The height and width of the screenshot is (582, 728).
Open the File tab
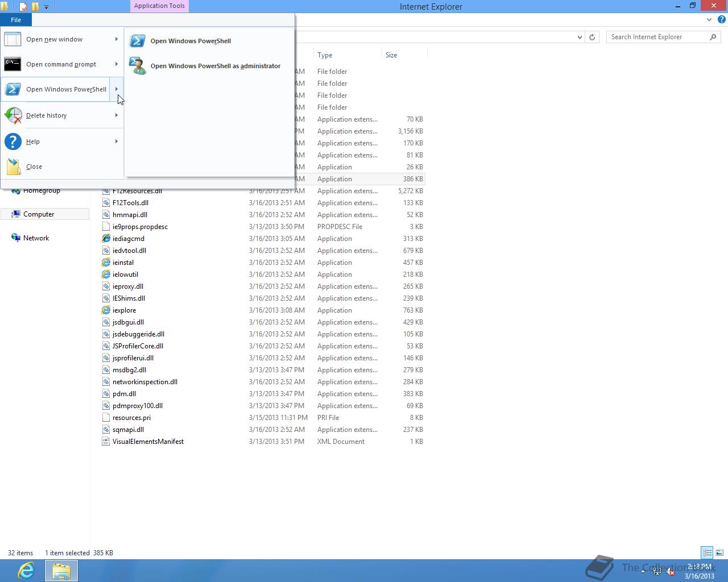click(x=16, y=20)
